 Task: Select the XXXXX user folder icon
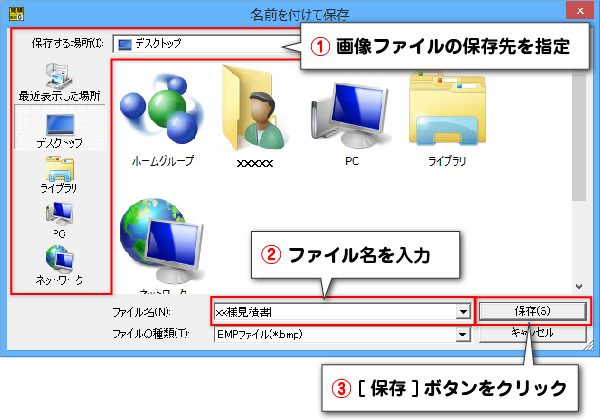point(254,117)
